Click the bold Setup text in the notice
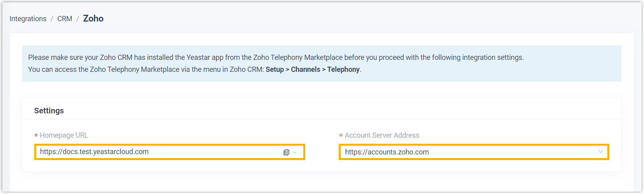 coord(275,69)
